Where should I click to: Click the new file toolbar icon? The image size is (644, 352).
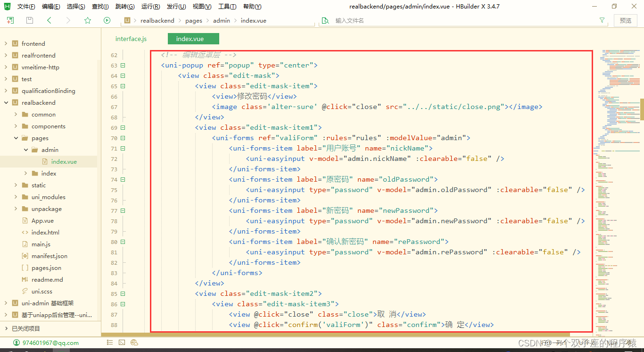pyautogui.click(x=10, y=20)
